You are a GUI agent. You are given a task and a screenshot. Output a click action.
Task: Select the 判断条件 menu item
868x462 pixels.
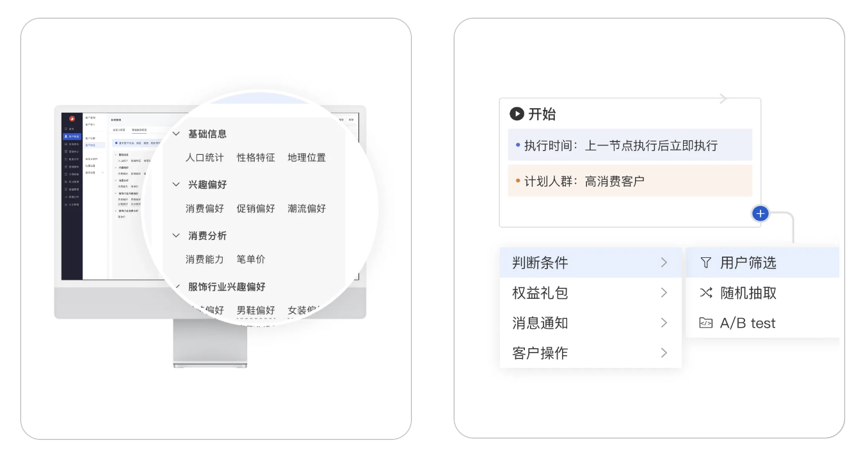coord(590,262)
